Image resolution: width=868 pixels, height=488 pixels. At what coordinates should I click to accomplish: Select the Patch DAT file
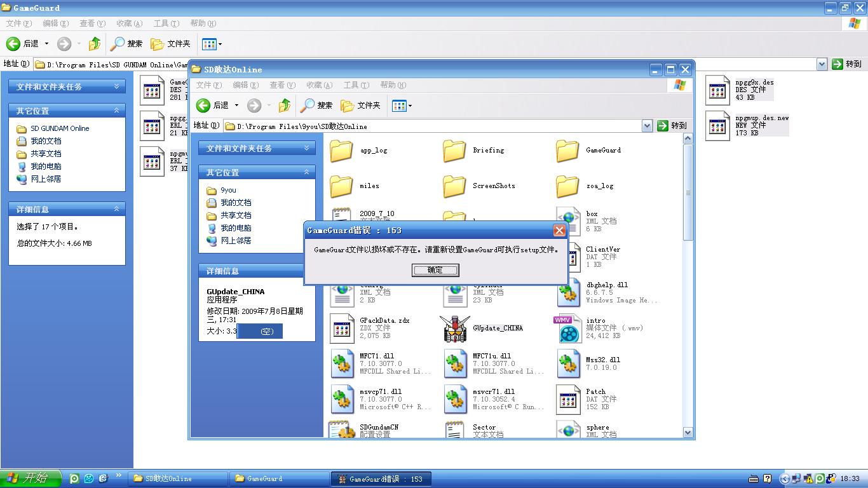pos(567,400)
